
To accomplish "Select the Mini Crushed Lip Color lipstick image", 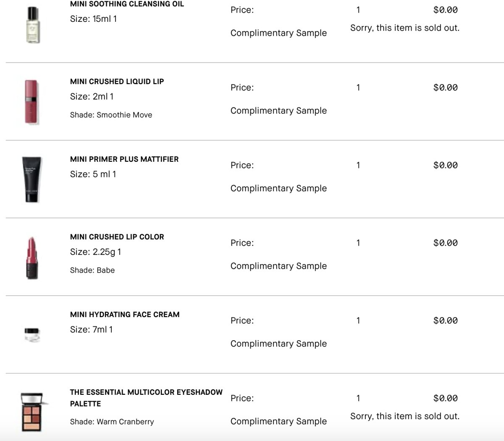I will click(32, 257).
